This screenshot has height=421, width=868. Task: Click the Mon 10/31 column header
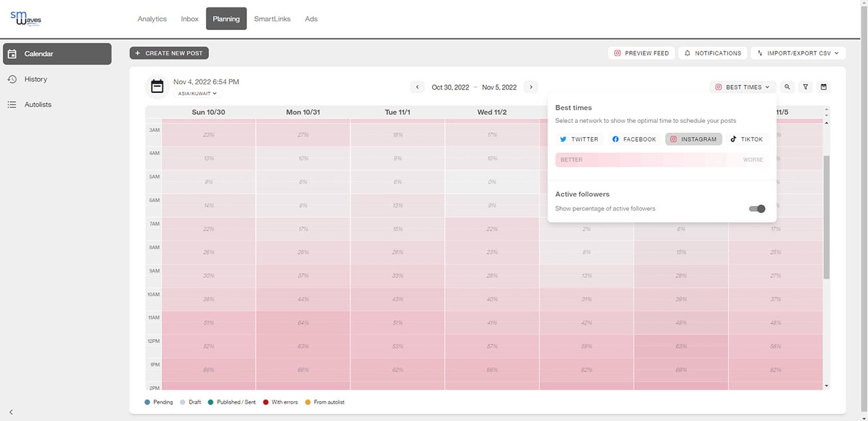[x=303, y=112]
